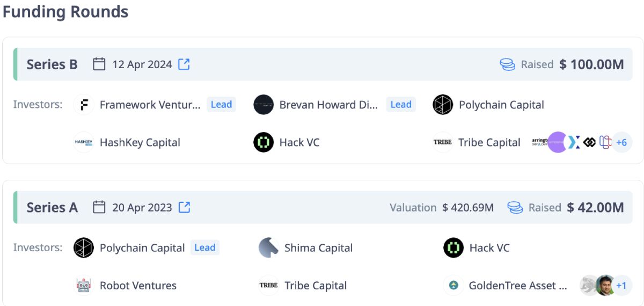Image resolution: width=644 pixels, height=306 pixels.
Task: Click the Brevan Howard Digital logo
Action: (x=264, y=105)
